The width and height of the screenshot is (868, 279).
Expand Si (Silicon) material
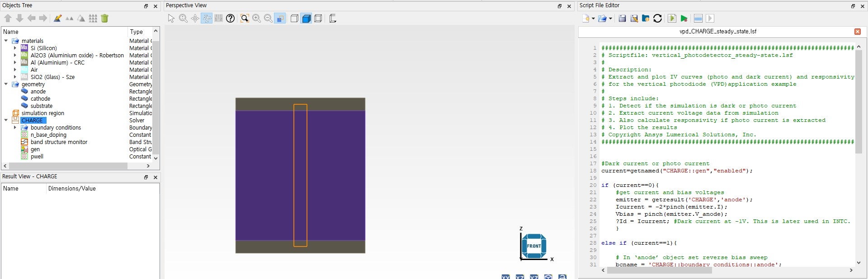click(15, 48)
